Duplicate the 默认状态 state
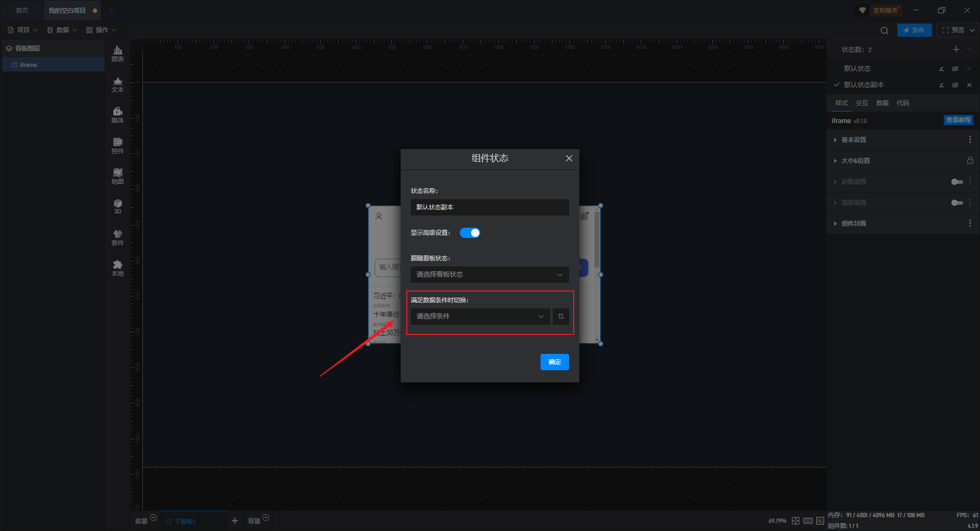Image resolution: width=980 pixels, height=531 pixels. click(955, 69)
